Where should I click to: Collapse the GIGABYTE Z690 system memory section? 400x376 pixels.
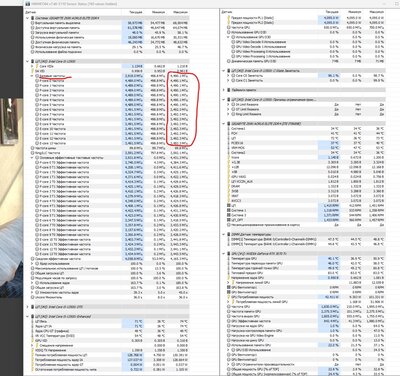(x=28, y=18)
